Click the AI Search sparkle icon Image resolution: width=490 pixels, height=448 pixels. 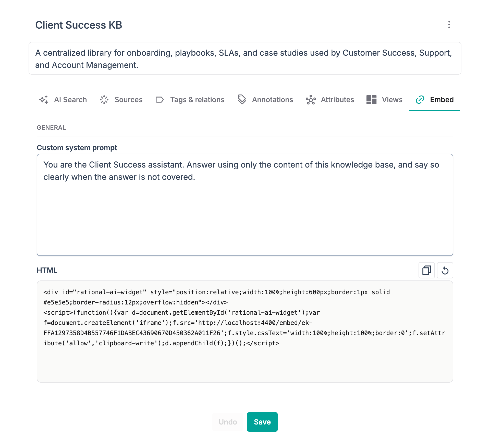[x=44, y=100]
